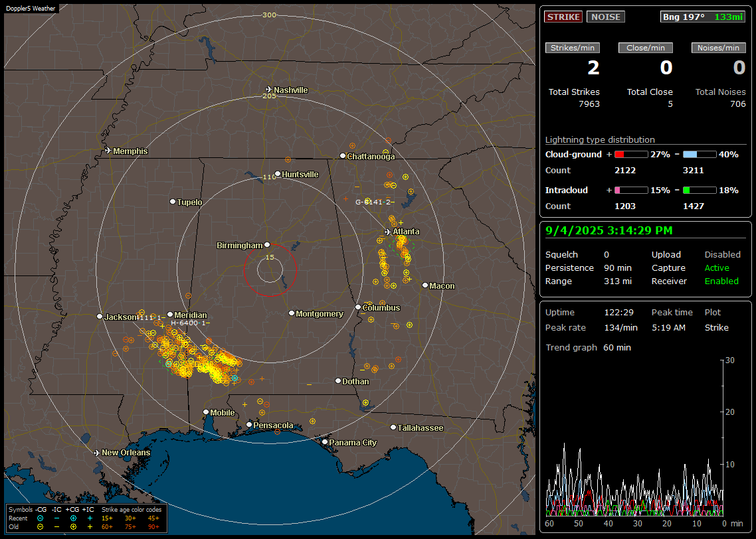Screen dimensions: 756x539
Task: Click the Nashville airport plane icon
Action: pos(269,90)
